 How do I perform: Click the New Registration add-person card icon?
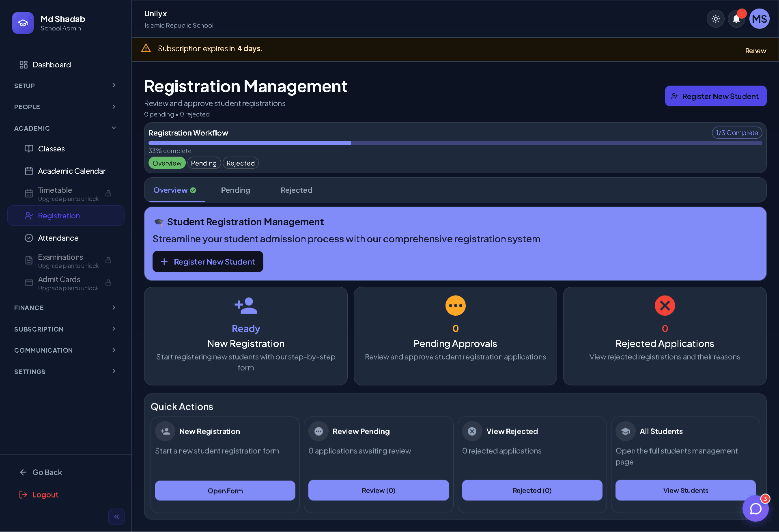click(x=246, y=306)
